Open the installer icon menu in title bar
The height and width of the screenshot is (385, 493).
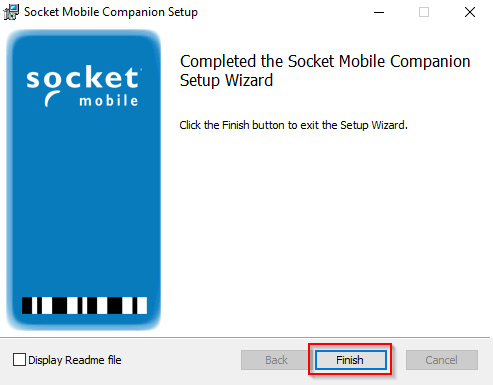tap(11, 12)
